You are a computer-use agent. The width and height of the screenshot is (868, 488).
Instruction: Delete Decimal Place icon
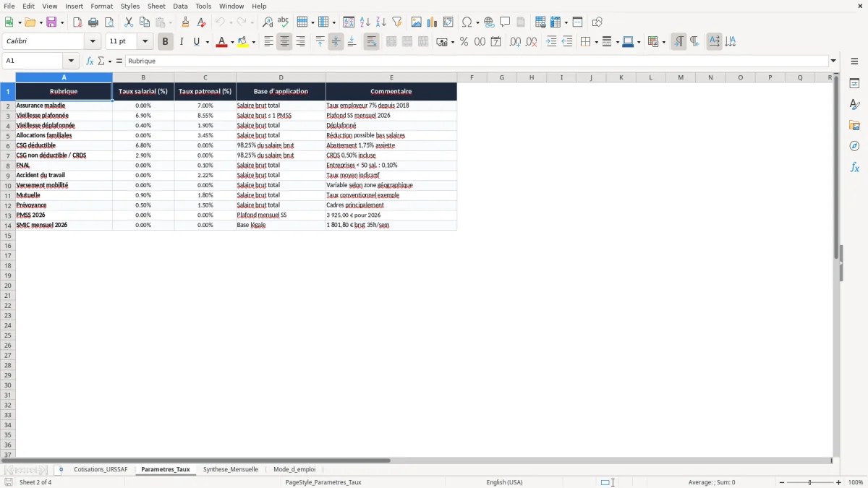point(531,42)
